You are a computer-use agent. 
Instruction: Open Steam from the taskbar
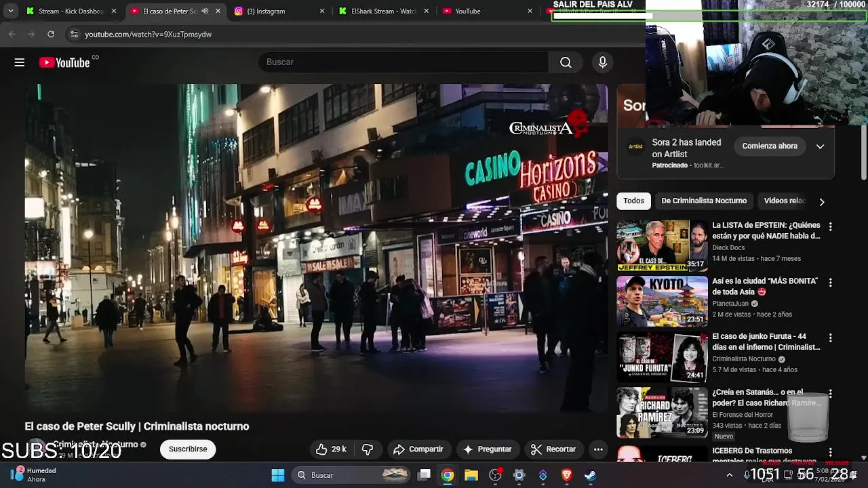click(x=591, y=475)
